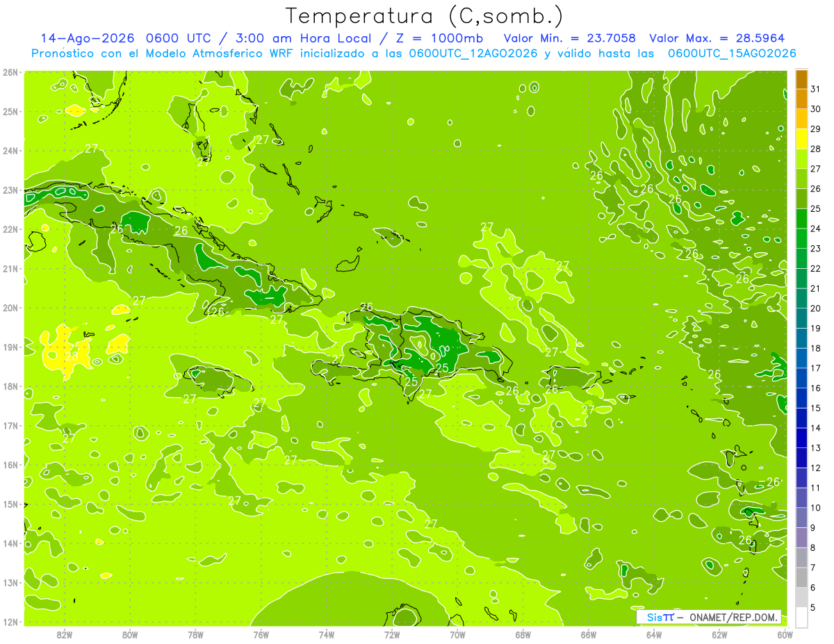Screen dimensions: 834x644
Task: Click the 17N latitude axis label
Action: click(10, 425)
